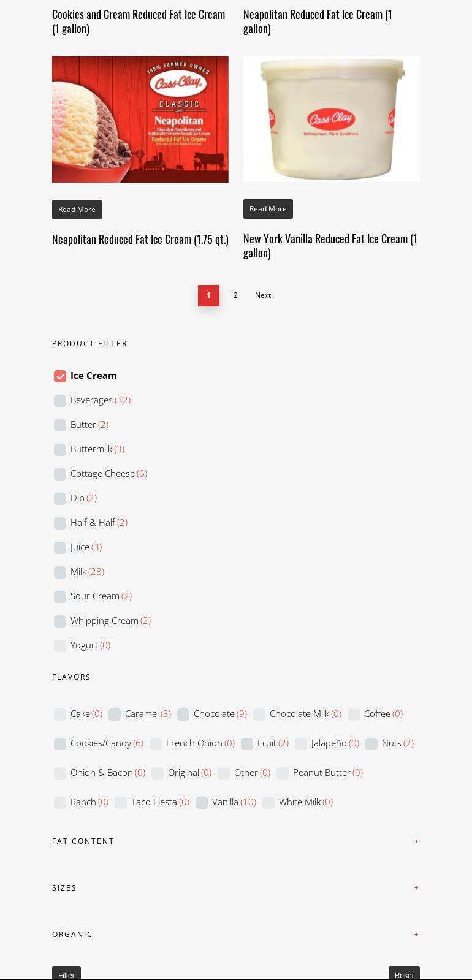Uncheck the Ice Cream filter checkbox
The width and height of the screenshot is (472, 980).
click(60, 376)
